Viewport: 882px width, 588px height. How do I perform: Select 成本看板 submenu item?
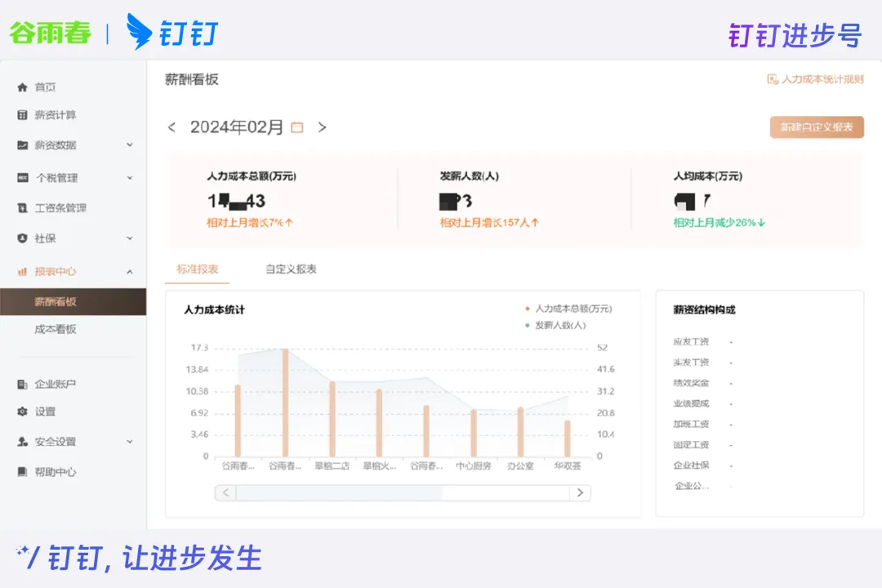pyautogui.click(x=56, y=329)
